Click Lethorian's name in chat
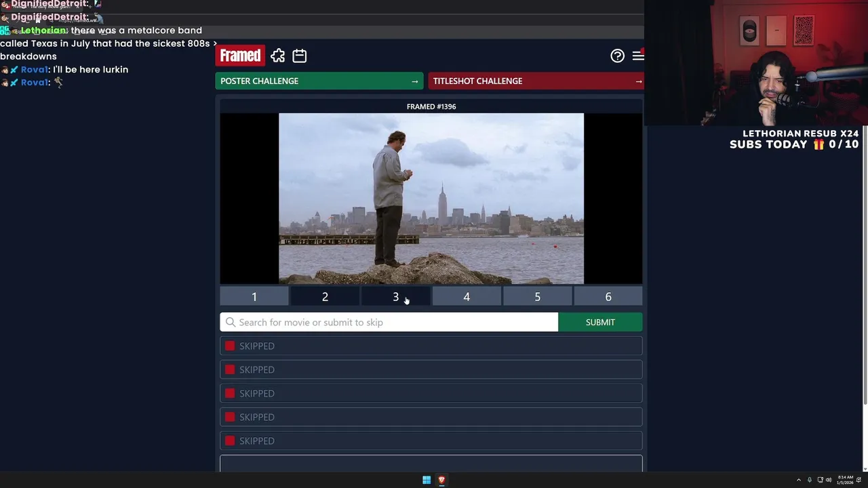The height and width of the screenshot is (488, 868). tap(44, 30)
